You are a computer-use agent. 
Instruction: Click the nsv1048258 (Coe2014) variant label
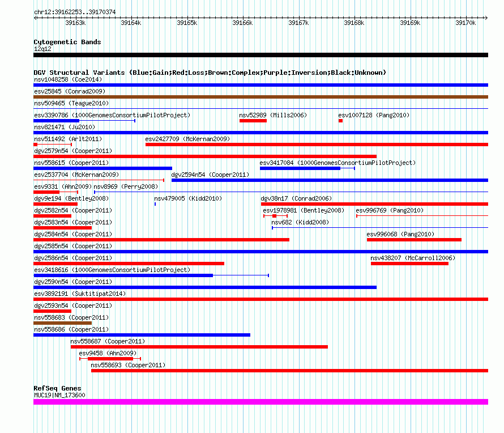pos(68,79)
